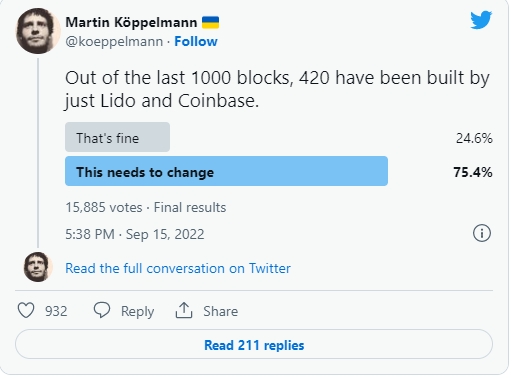Select the That's fine poll option
Screen dimensions: 513x379
(117, 137)
